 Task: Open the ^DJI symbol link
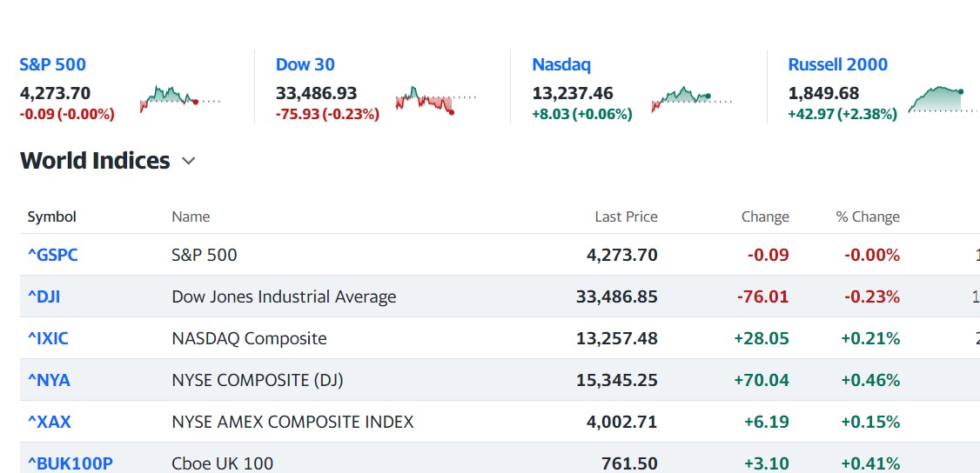pos(44,296)
